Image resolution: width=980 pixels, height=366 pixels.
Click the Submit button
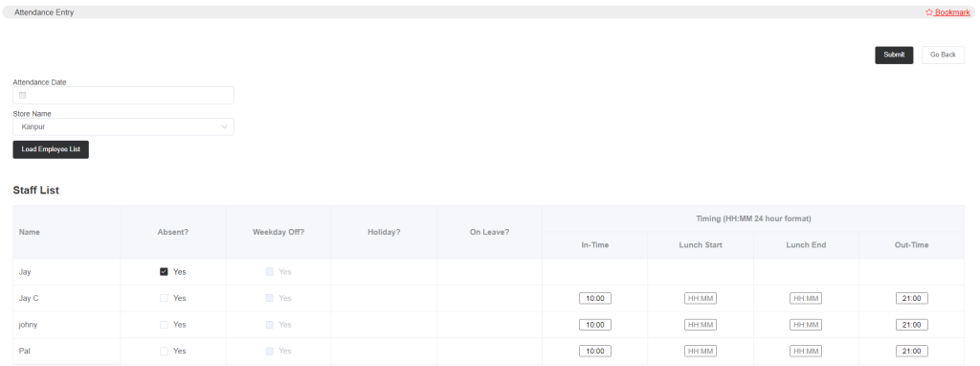point(894,55)
